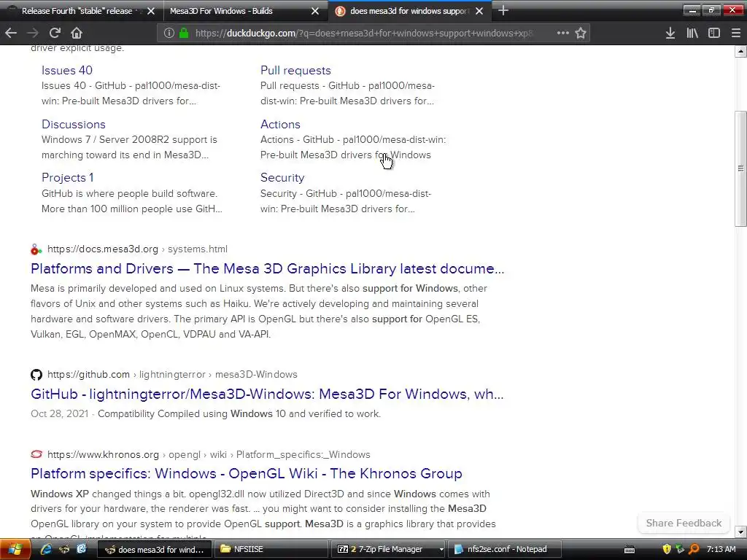Open the site information icon in address bar
The image size is (747, 560).
click(169, 33)
